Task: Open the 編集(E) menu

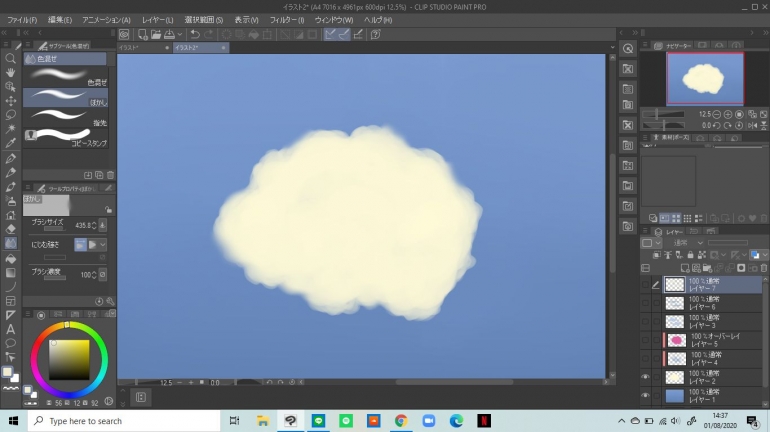Action: (x=60, y=20)
